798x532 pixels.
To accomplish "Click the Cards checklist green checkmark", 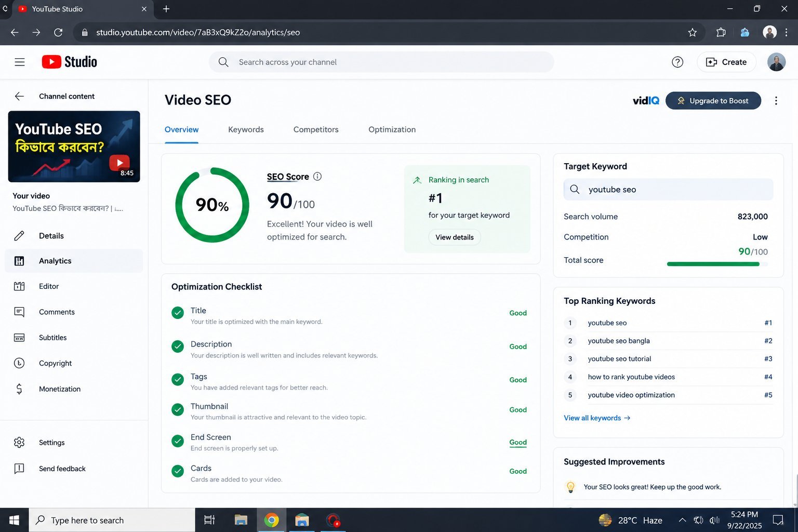I will pyautogui.click(x=178, y=471).
